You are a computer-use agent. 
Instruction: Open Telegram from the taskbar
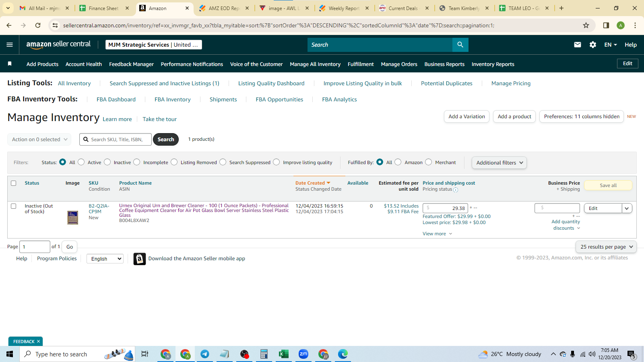pos(205,354)
